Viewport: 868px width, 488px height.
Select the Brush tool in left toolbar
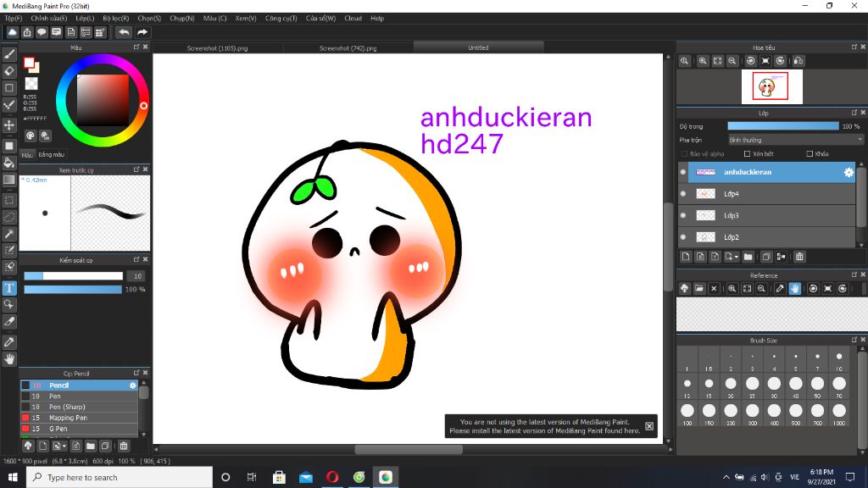[x=9, y=54]
